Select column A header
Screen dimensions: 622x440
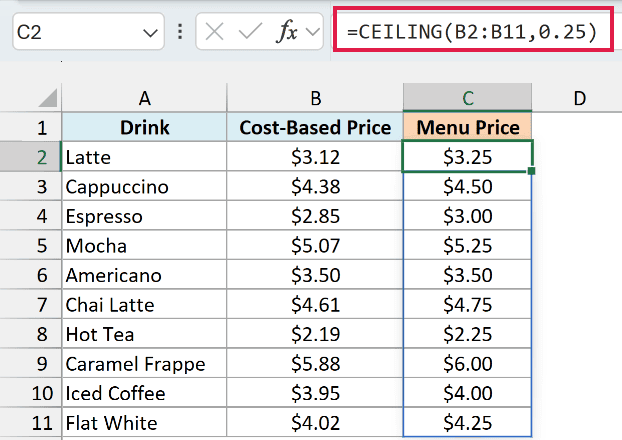pos(144,98)
